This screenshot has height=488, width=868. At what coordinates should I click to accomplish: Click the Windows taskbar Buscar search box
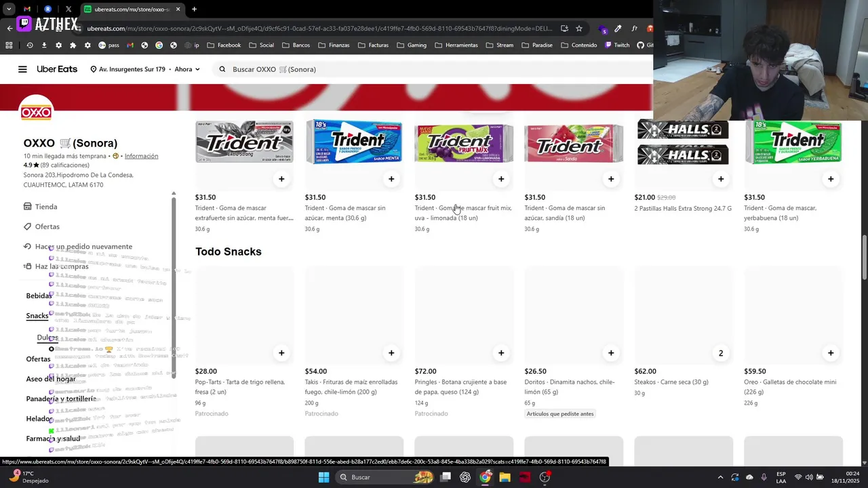tap(385, 477)
